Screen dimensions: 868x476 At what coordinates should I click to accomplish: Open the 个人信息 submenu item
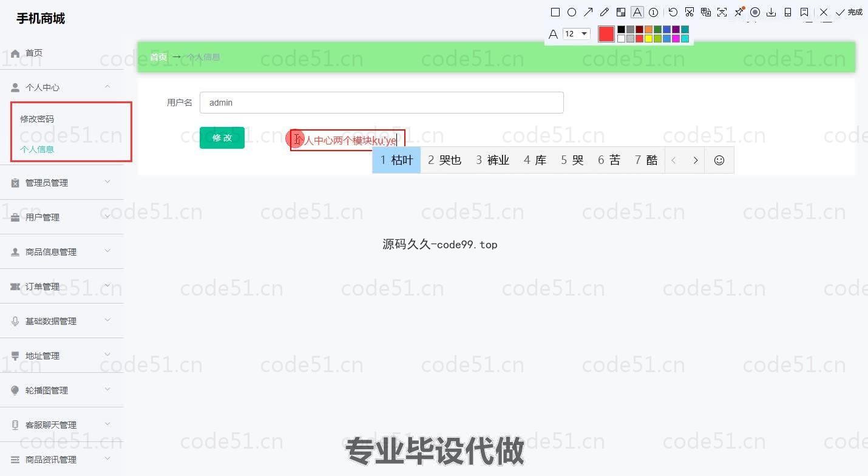[37, 149]
